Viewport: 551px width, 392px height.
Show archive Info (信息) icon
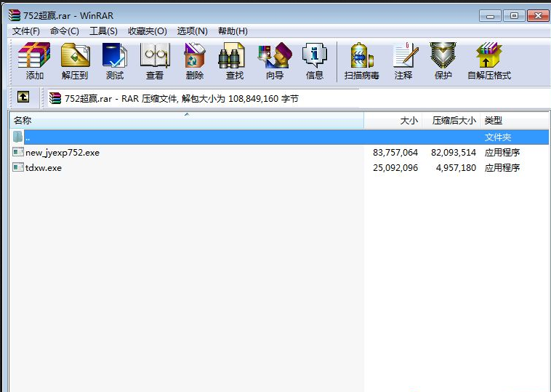315,55
